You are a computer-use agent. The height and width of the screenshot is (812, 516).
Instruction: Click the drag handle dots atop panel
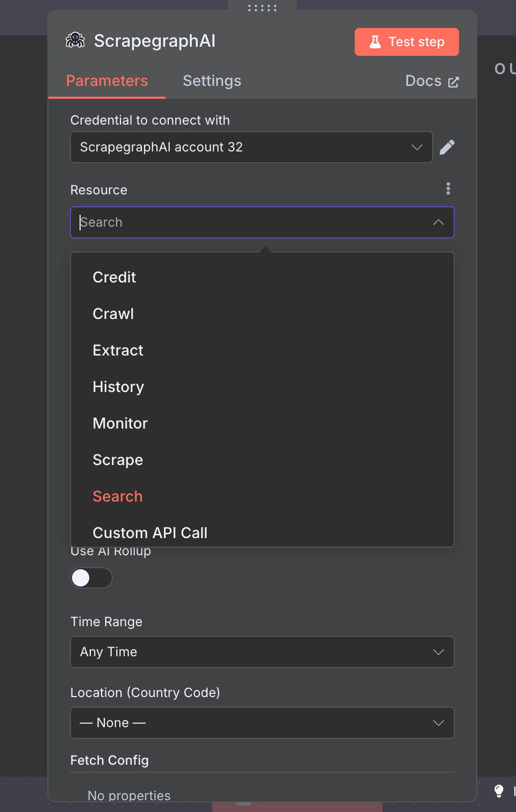[x=262, y=8]
